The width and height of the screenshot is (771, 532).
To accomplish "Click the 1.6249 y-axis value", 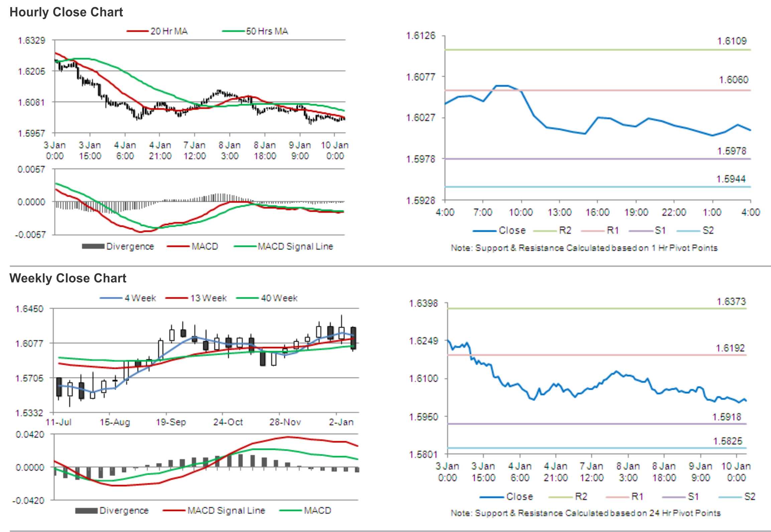I will click(x=423, y=341).
